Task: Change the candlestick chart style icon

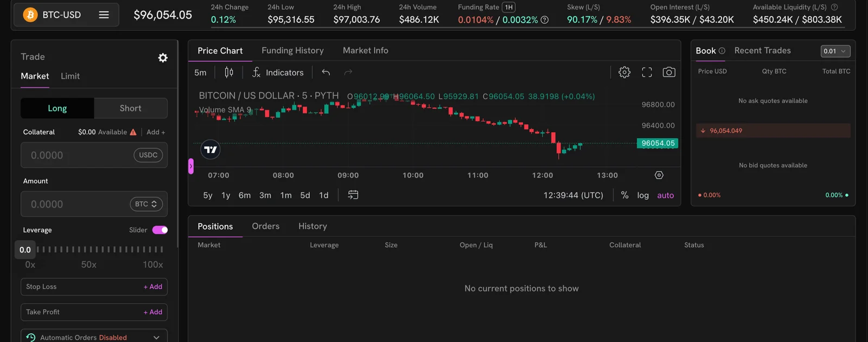Action: click(229, 72)
